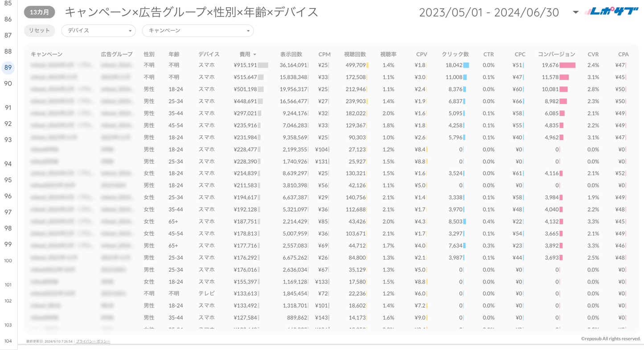The image size is (644, 350).
Task: Sort by the 年齢 column header
Action: [174, 54]
